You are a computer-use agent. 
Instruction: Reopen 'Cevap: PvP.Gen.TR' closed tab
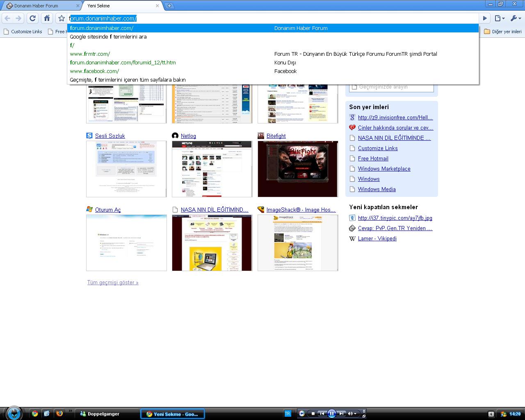tap(395, 228)
